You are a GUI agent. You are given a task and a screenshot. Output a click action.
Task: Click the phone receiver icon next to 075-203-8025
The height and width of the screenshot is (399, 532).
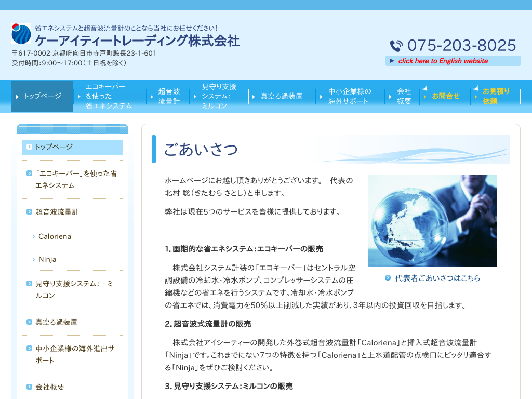[395, 46]
